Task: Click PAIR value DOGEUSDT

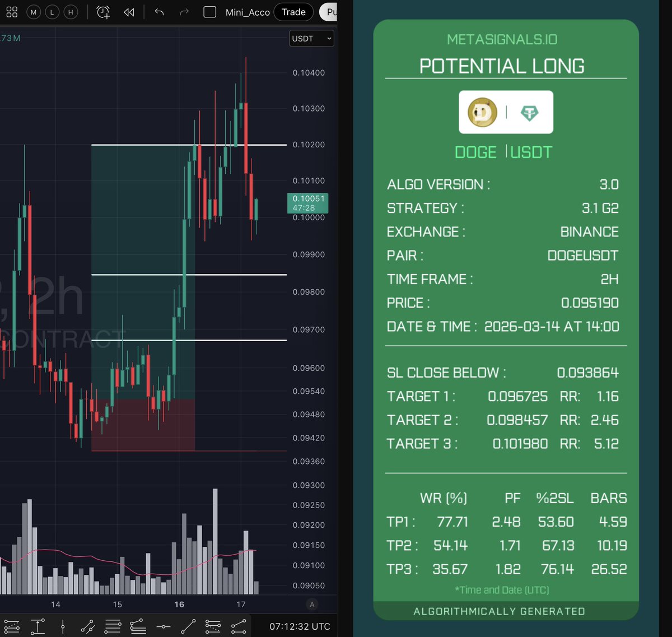Action: 583,255
